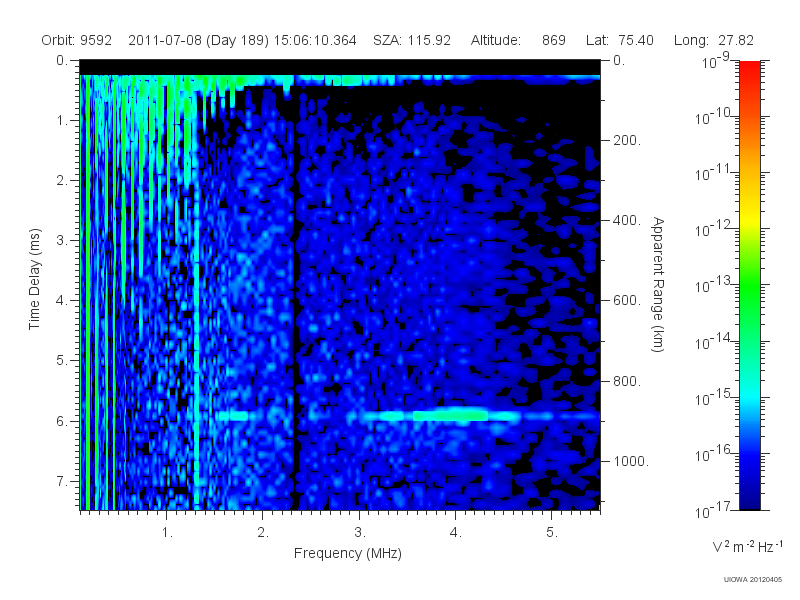Click the 'Lat: 75.40' text

[x=619, y=40]
